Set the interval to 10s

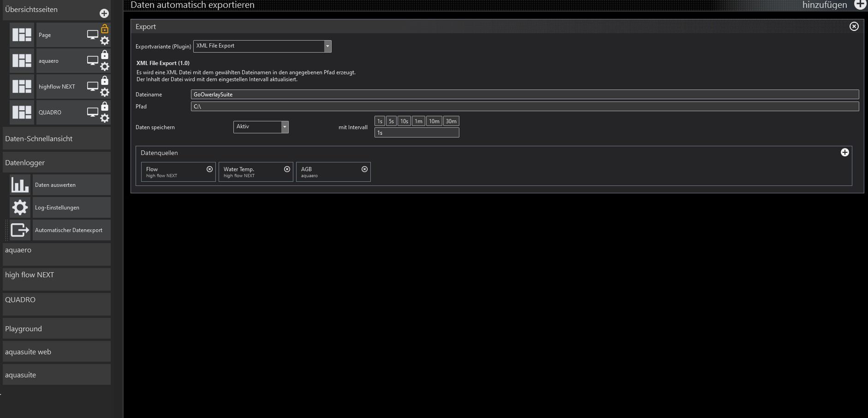coord(404,121)
